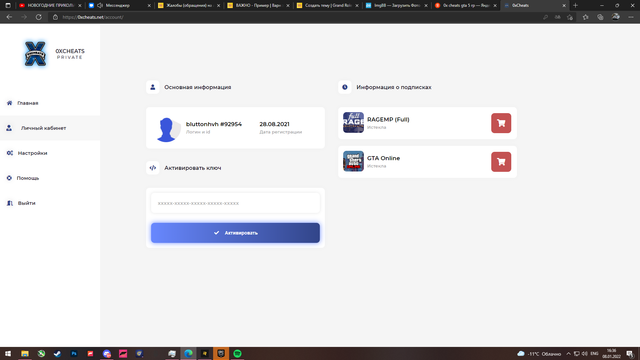Switch to the Жалобы (обращения) tab

[188, 5]
